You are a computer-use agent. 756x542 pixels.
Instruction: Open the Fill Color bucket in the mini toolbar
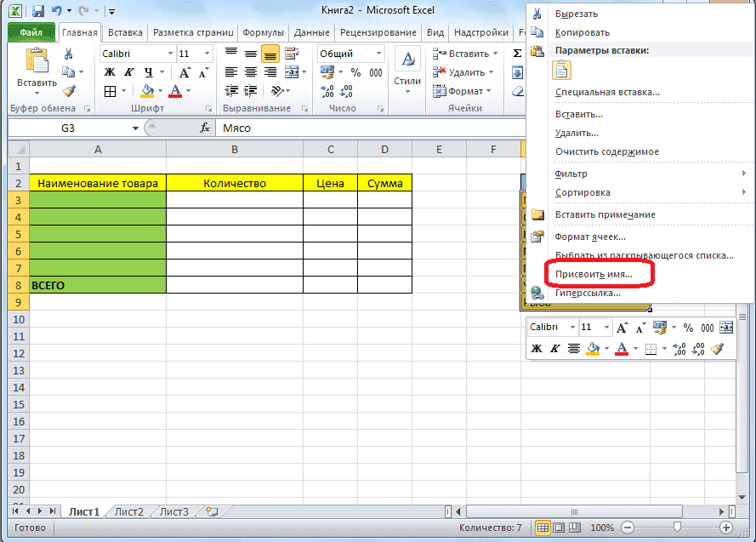click(x=592, y=348)
